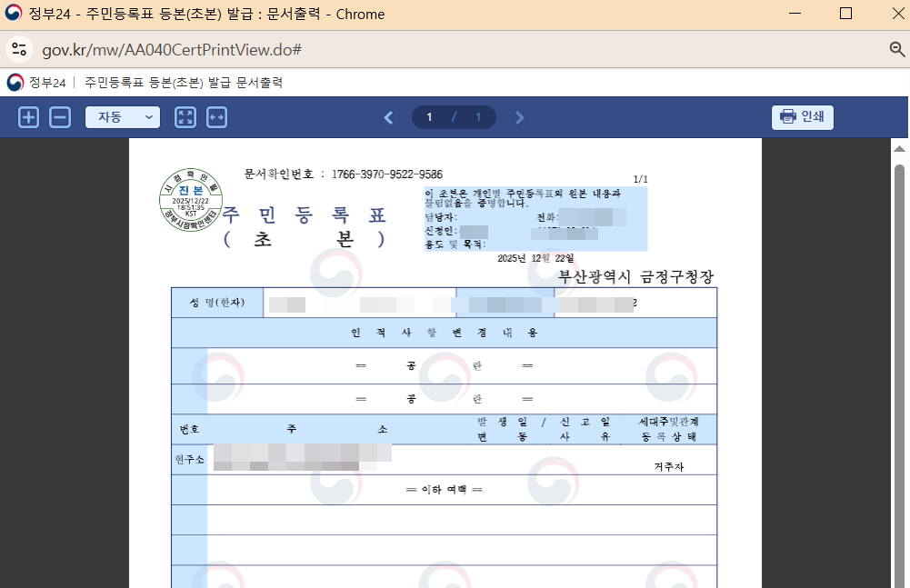Fit page to screen icon
This screenshot has height=588, width=910.
[x=185, y=117]
